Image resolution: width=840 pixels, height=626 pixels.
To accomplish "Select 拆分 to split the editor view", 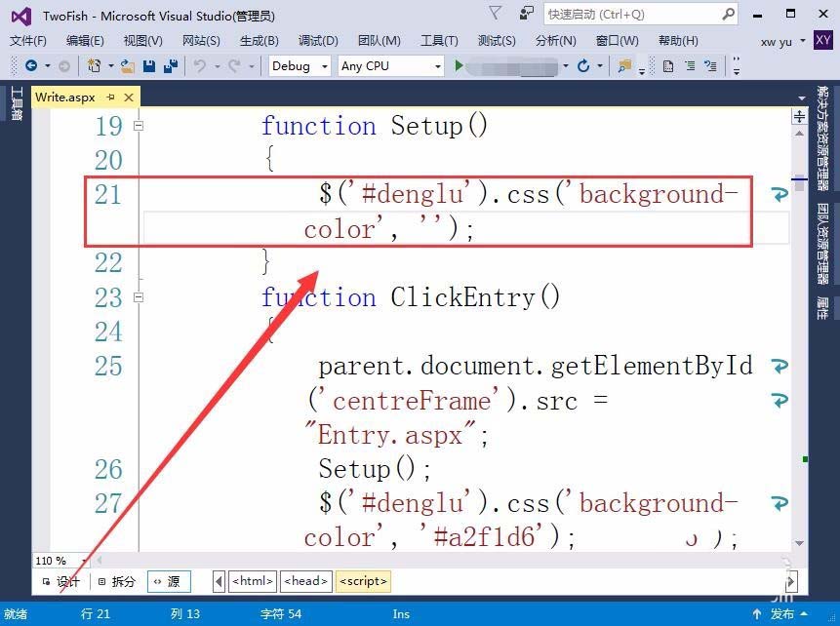I will coord(120,580).
